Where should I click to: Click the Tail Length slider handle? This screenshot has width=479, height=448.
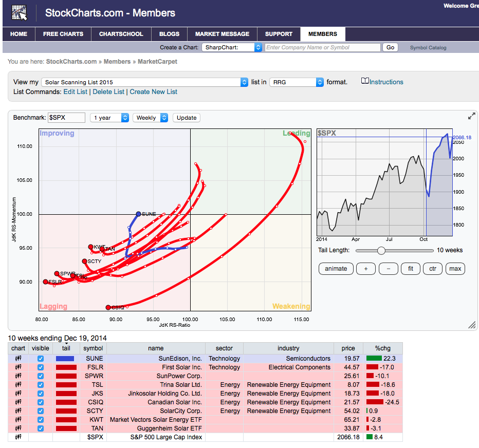381,251
